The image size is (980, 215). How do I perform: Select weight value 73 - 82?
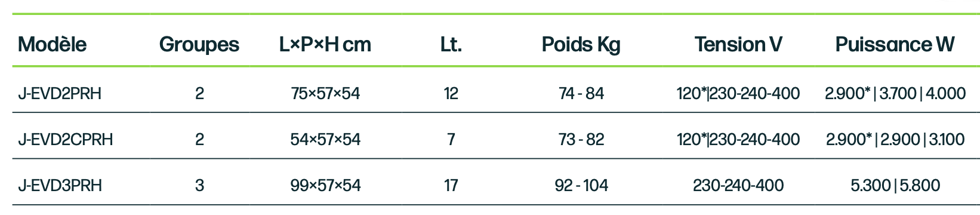tap(581, 139)
